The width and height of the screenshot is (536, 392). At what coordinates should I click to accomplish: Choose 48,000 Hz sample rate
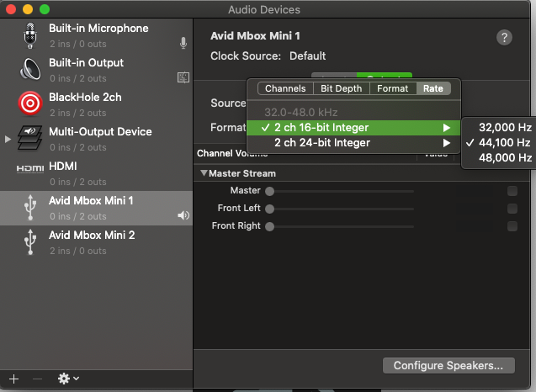[x=505, y=157]
